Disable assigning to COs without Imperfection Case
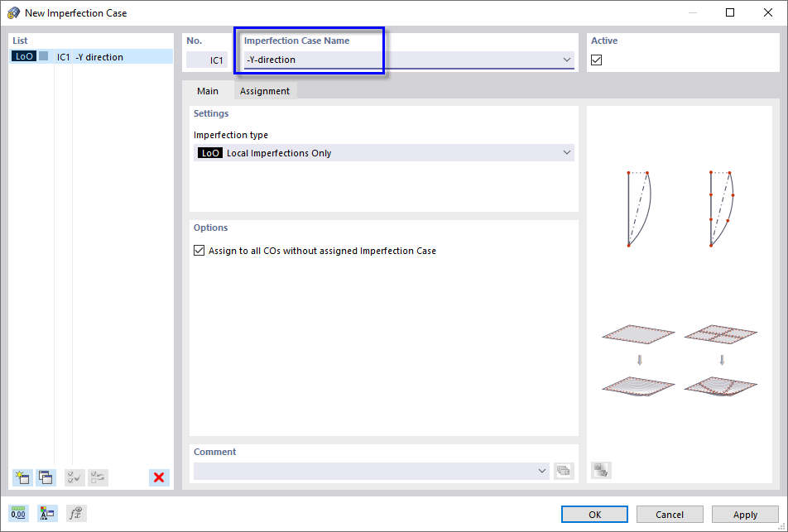Screen dimensions: 788x532 click(199, 250)
